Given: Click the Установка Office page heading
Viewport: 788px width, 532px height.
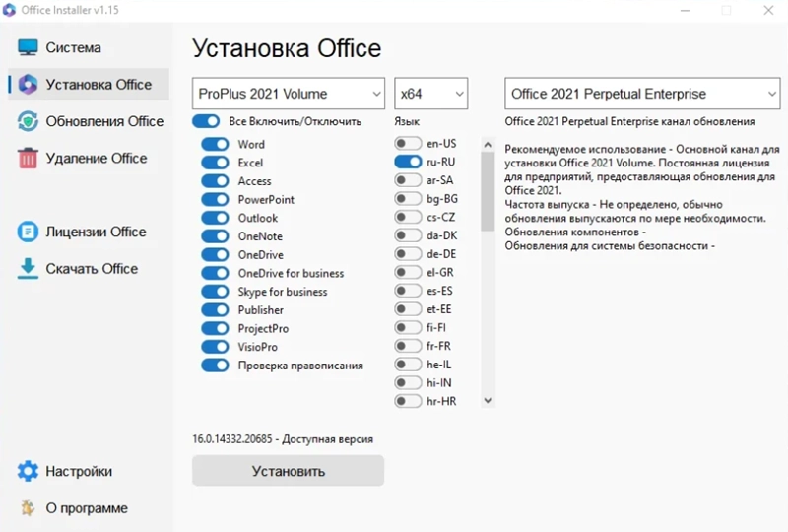Looking at the screenshot, I should pos(287,49).
